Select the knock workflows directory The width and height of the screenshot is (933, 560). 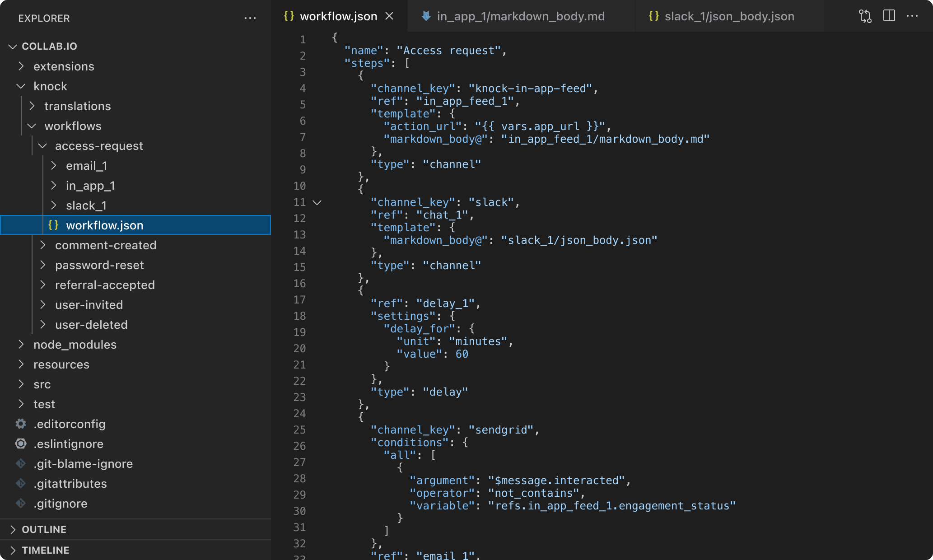tap(73, 126)
